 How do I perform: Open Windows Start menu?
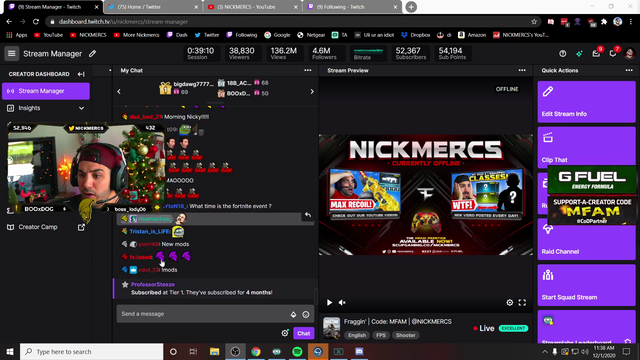[10, 351]
